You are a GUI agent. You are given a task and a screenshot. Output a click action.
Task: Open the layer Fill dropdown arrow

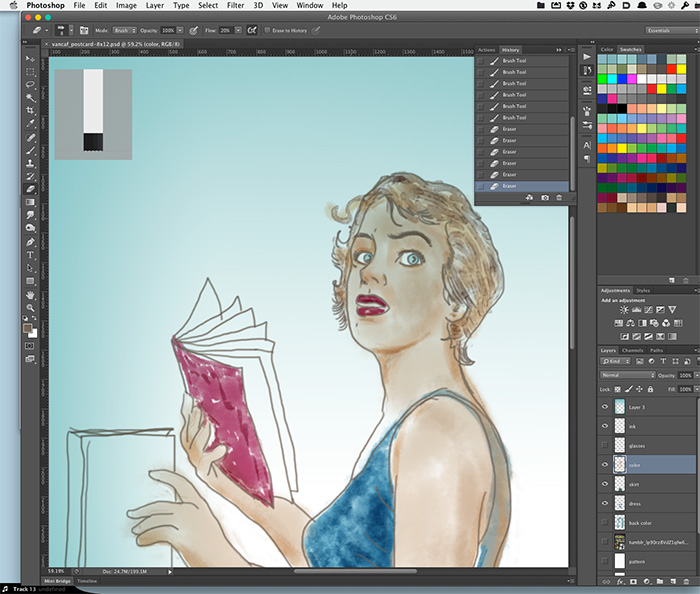coord(697,389)
